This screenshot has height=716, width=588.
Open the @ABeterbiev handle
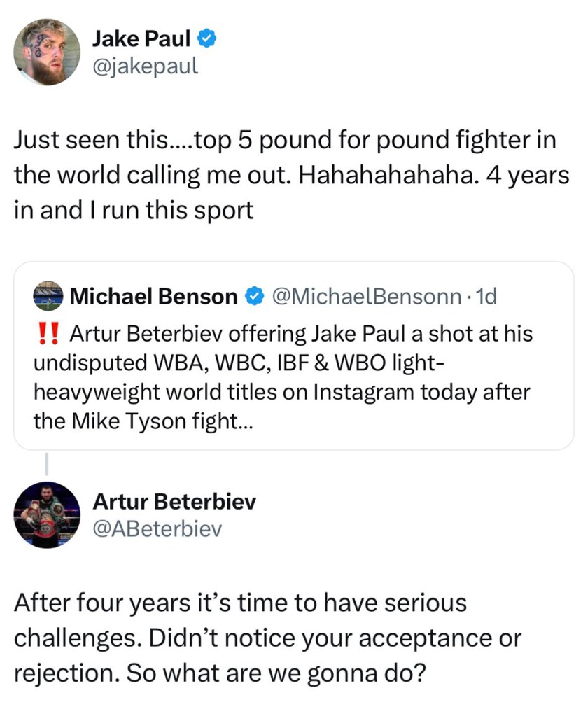pos(157,528)
